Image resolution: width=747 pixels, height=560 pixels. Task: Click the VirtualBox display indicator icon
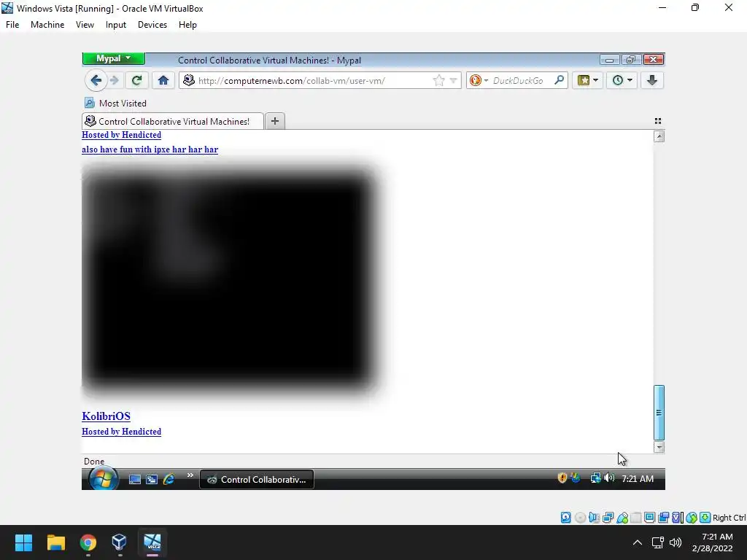pos(649,518)
